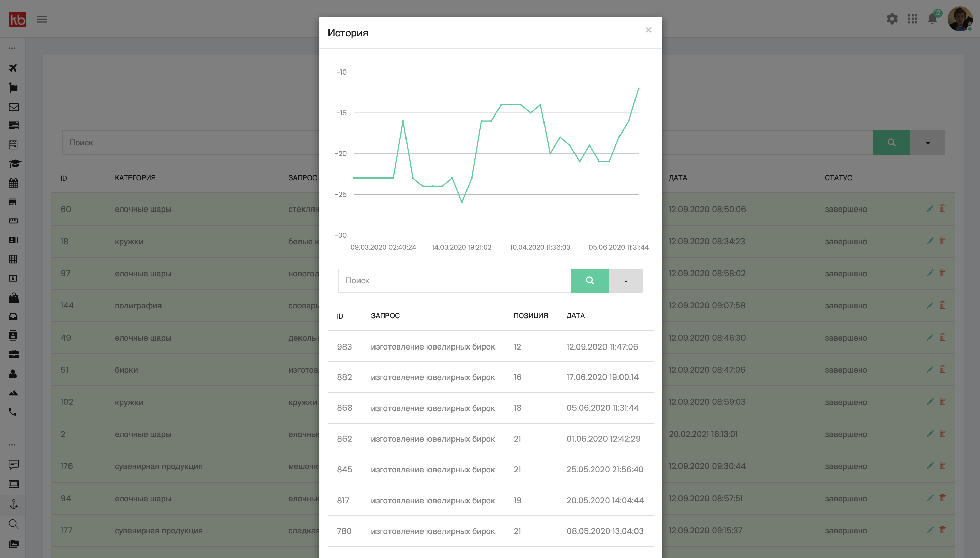This screenshot has height=558, width=980.
Task: Close the История dialog
Action: [648, 30]
